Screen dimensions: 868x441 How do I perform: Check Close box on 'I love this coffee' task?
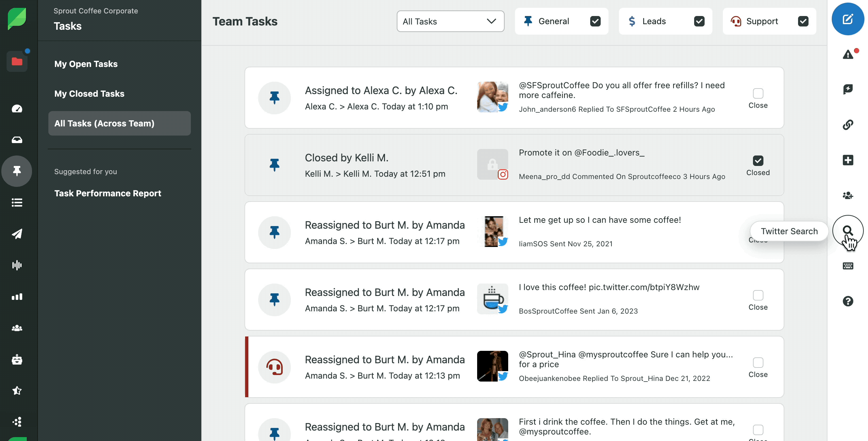(x=758, y=295)
